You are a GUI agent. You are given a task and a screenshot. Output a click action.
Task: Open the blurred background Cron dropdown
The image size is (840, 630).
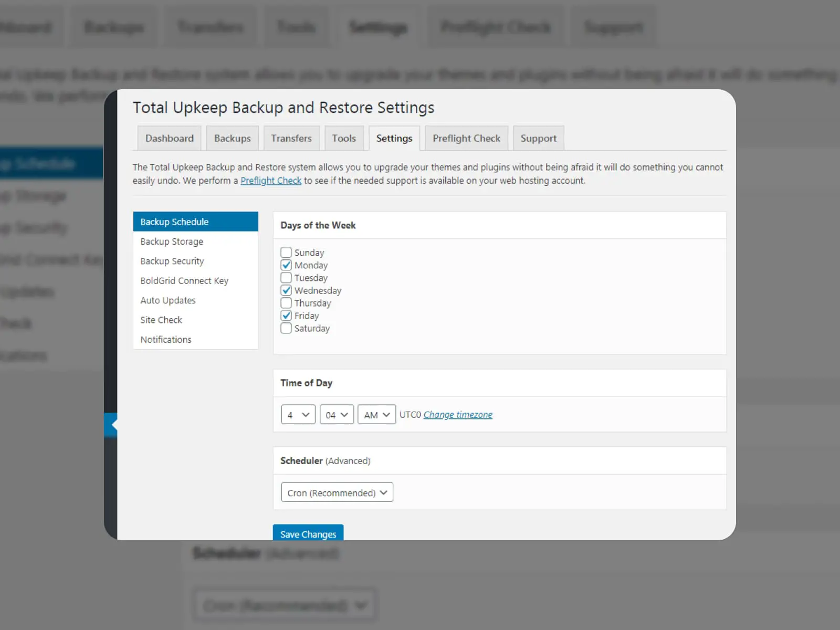coord(285,605)
